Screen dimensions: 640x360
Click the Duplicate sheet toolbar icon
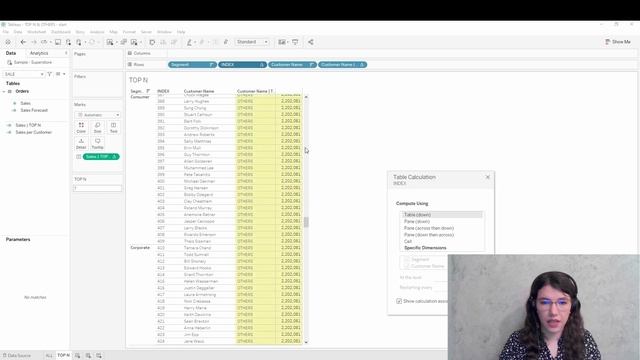124,42
